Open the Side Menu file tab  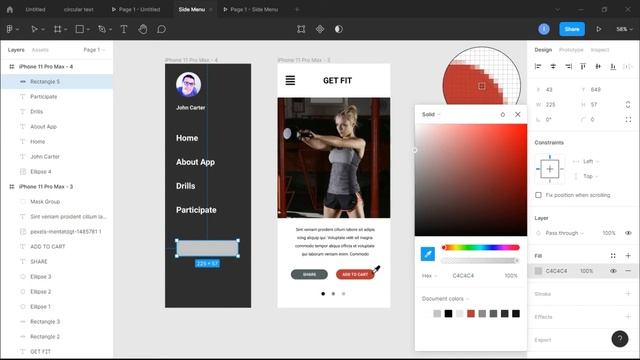[191, 9]
